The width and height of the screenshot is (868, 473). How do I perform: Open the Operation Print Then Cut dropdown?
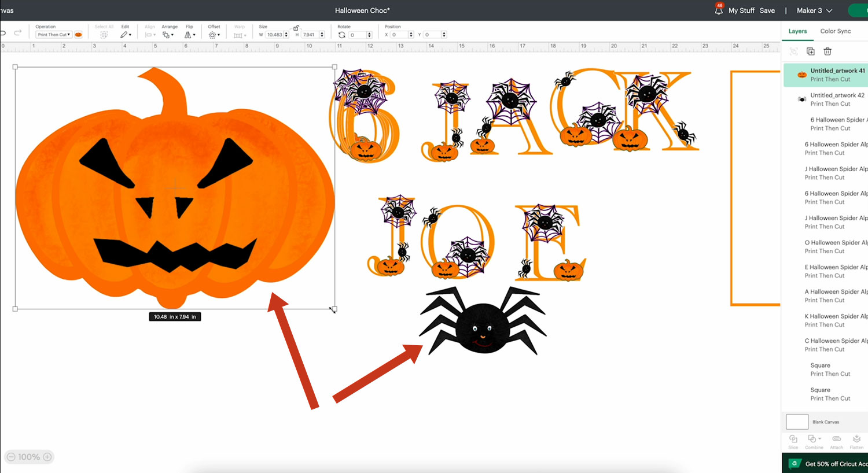[x=53, y=35]
